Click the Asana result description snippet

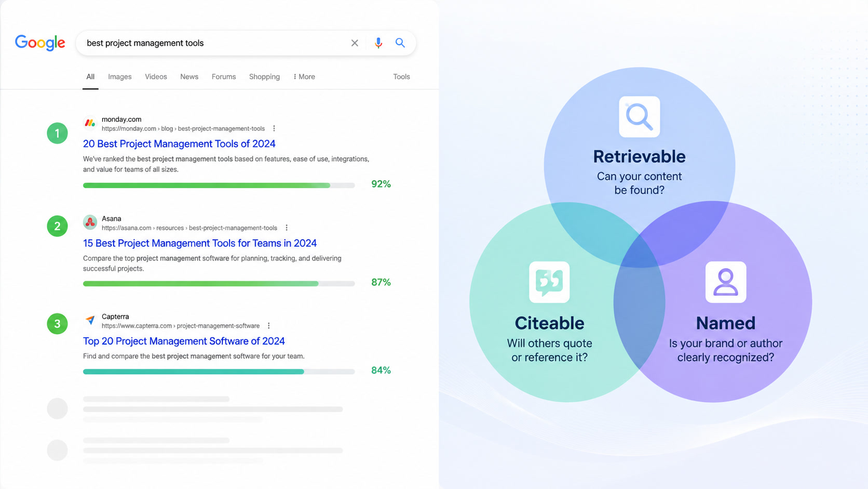click(212, 263)
